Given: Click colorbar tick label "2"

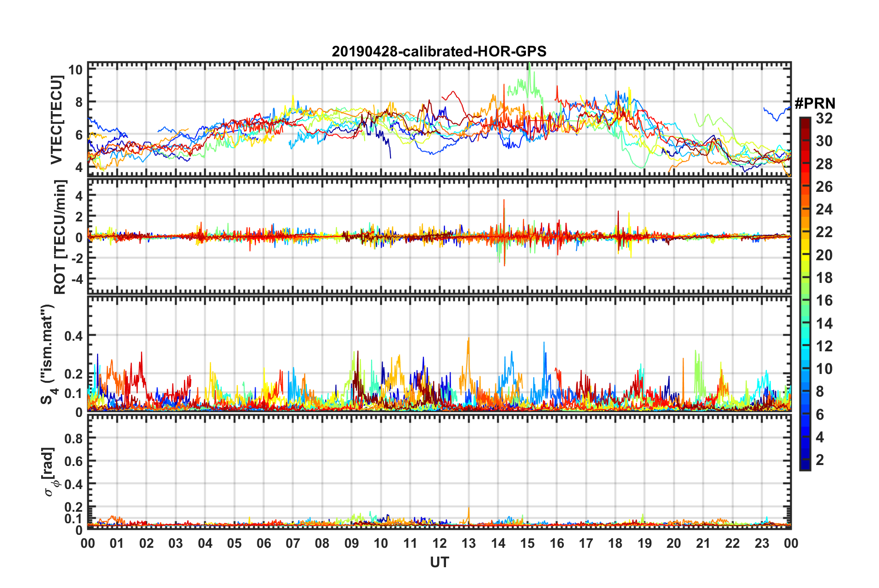Looking at the screenshot, I should (820, 460).
